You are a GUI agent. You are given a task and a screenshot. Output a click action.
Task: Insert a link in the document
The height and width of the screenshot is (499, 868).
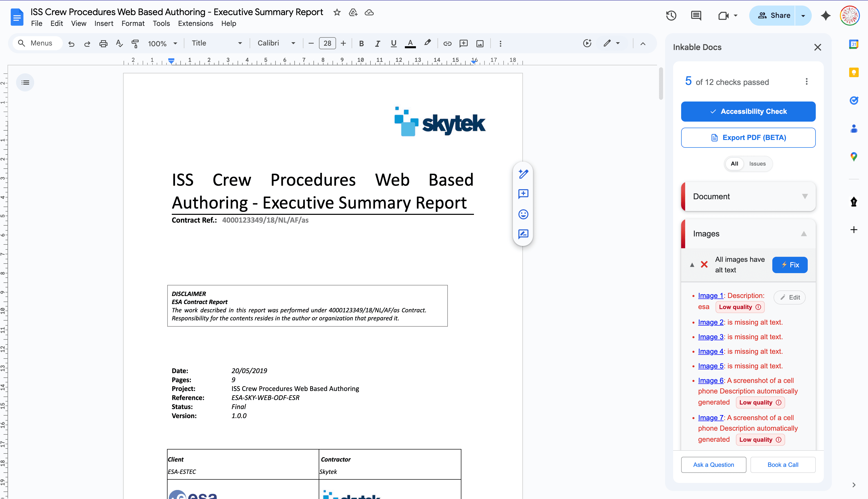coord(447,43)
